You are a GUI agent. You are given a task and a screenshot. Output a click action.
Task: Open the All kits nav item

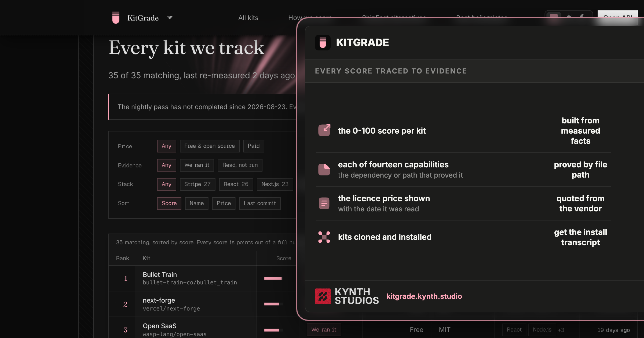tap(248, 18)
